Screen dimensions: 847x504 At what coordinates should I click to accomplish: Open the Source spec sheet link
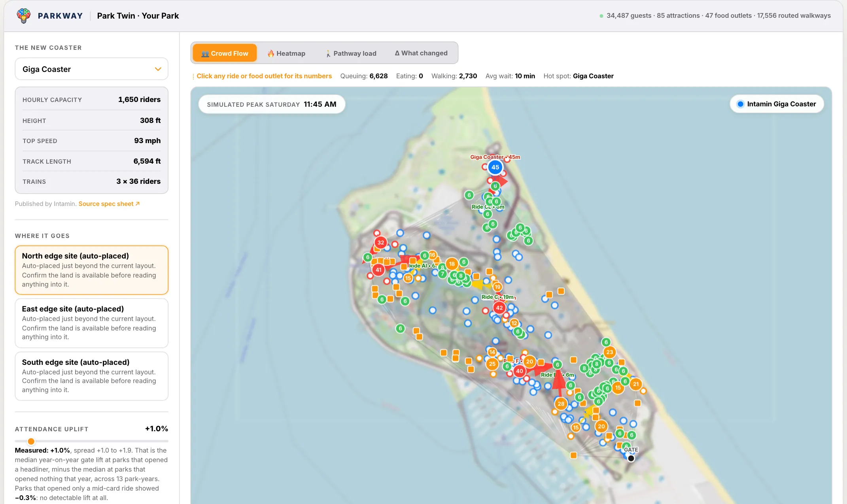click(x=109, y=204)
